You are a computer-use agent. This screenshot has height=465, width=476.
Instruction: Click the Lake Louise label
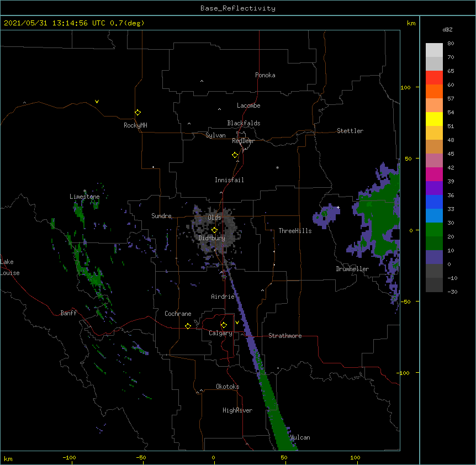click(x=10, y=267)
